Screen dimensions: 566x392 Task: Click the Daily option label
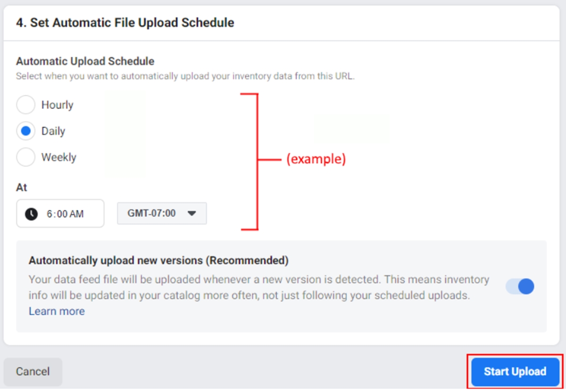point(53,131)
